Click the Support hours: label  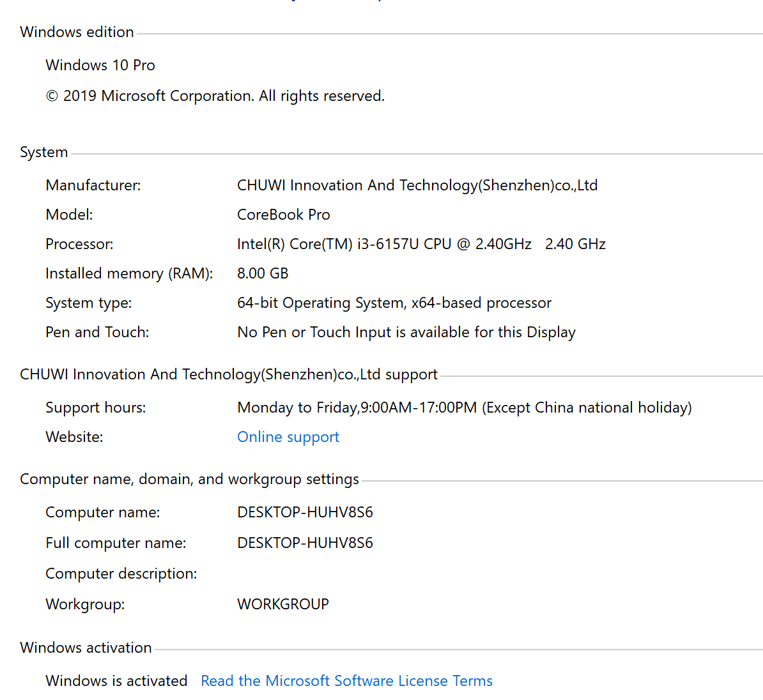[95, 407]
